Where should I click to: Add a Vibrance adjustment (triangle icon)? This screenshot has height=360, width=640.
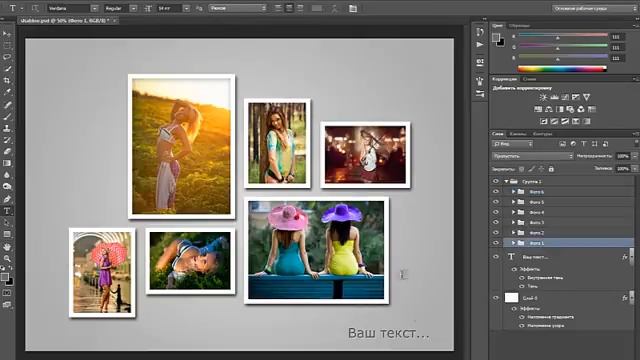click(x=587, y=97)
